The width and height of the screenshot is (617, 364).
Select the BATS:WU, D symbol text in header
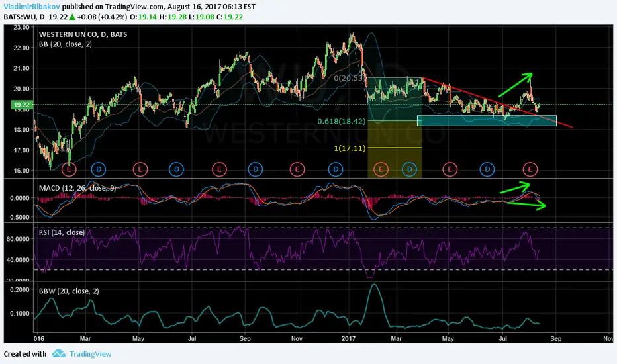pos(24,17)
